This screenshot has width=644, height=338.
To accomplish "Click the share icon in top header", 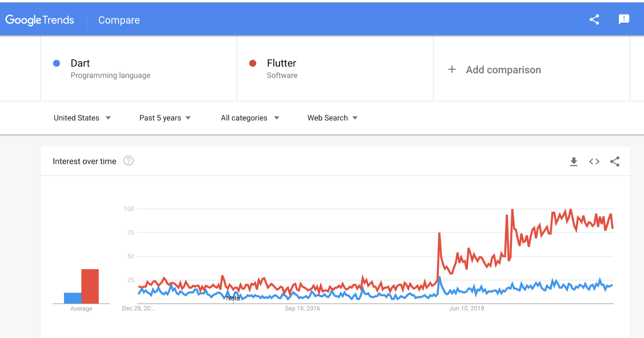I will [594, 20].
